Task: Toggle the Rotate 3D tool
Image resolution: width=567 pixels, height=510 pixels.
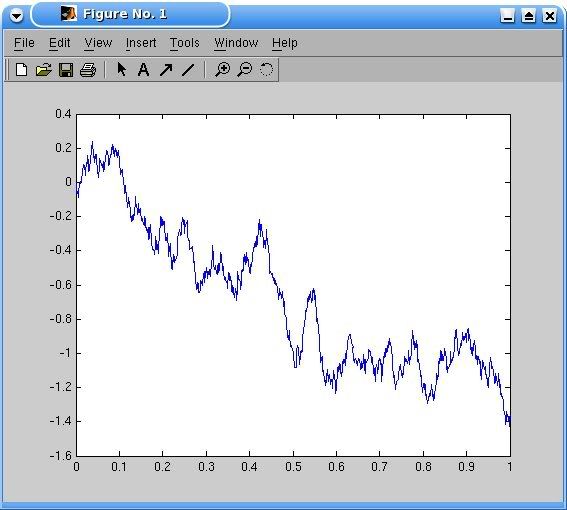Action: tap(267, 69)
